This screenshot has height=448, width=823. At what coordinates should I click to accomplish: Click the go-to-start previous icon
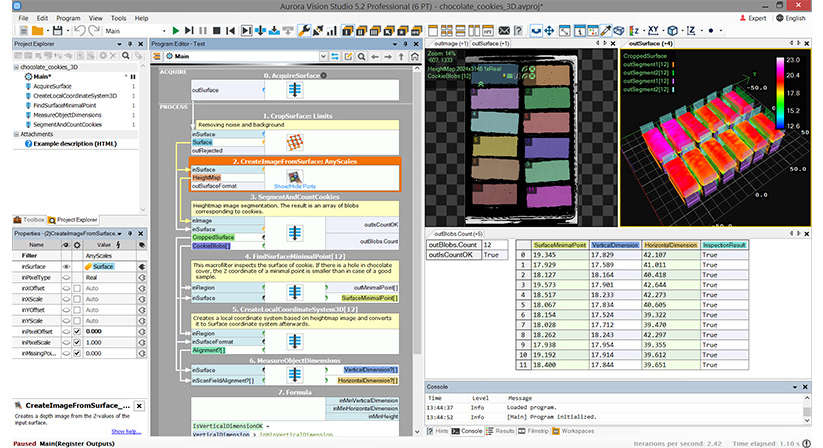(230, 31)
